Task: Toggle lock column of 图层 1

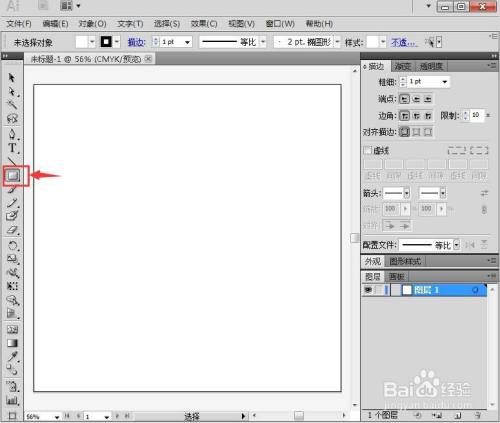Action: 378,290
